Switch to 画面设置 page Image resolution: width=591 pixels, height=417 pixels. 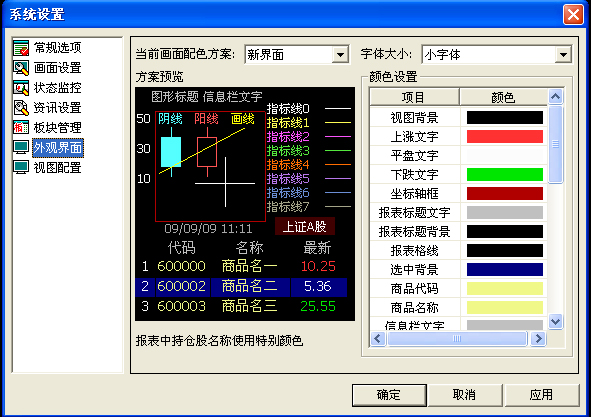[57, 68]
